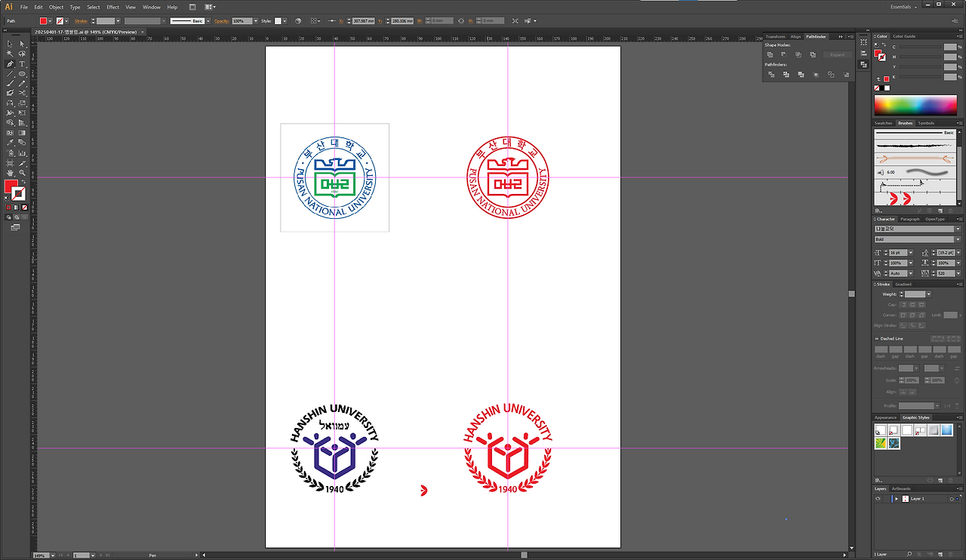This screenshot has height=560, width=966.
Task: Select the Hand tool
Action: (10, 173)
